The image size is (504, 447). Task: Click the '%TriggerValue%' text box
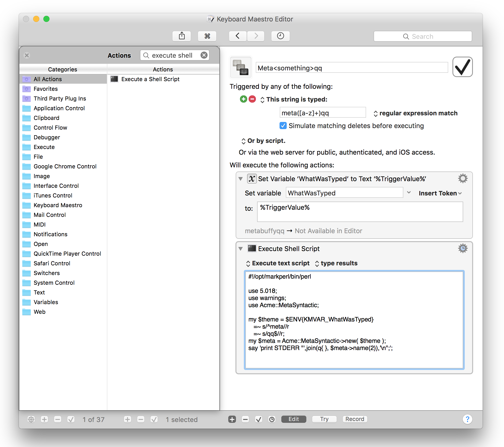click(x=360, y=212)
